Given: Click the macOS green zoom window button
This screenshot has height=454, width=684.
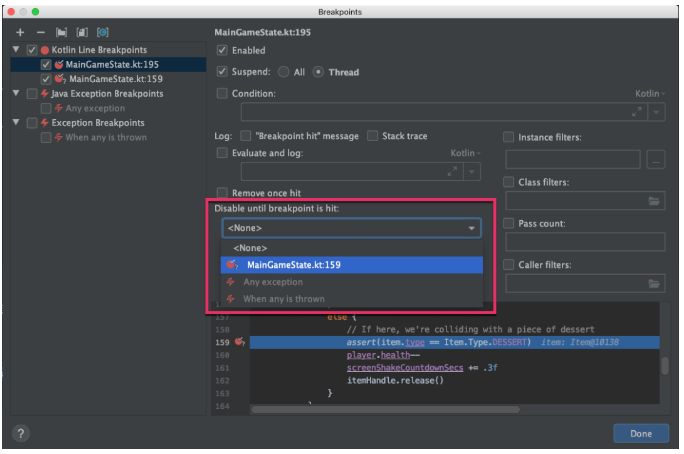Looking at the screenshot, I should 35,12.
